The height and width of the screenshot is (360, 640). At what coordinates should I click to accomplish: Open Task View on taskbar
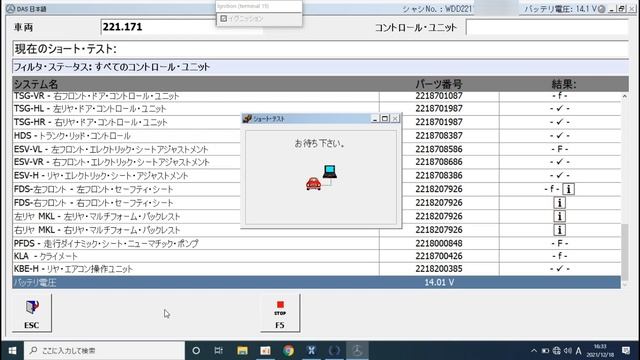click(219, 351)
